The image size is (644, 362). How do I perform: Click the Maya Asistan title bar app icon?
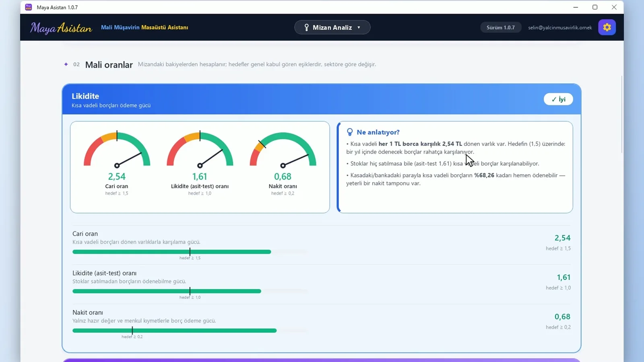[x=29, y=7]
